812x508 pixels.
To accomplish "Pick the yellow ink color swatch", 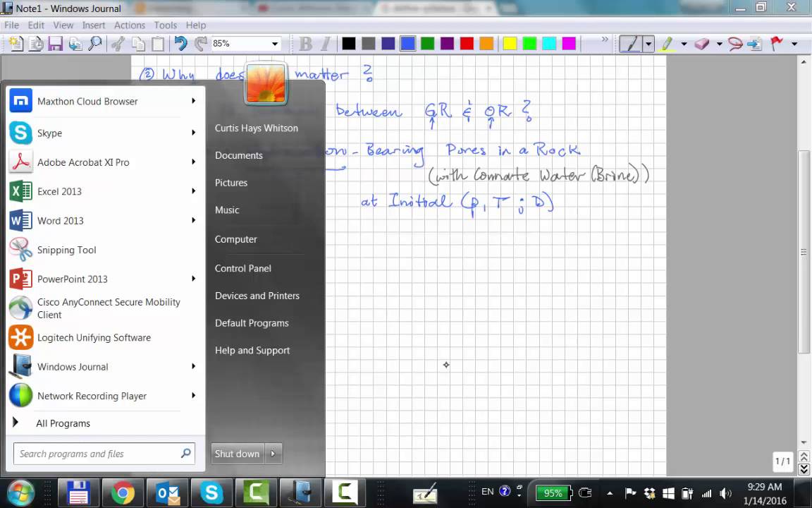I will click(x=510, y=44).
